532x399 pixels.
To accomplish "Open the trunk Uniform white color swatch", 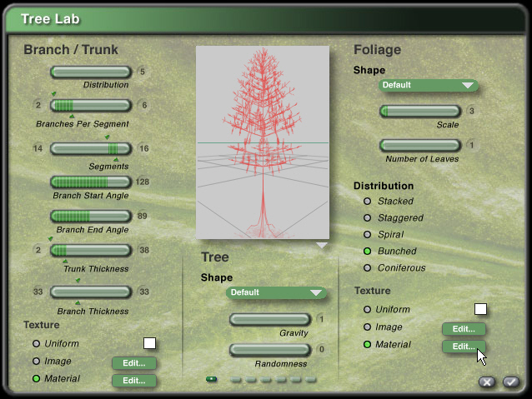I will [149, 343].
